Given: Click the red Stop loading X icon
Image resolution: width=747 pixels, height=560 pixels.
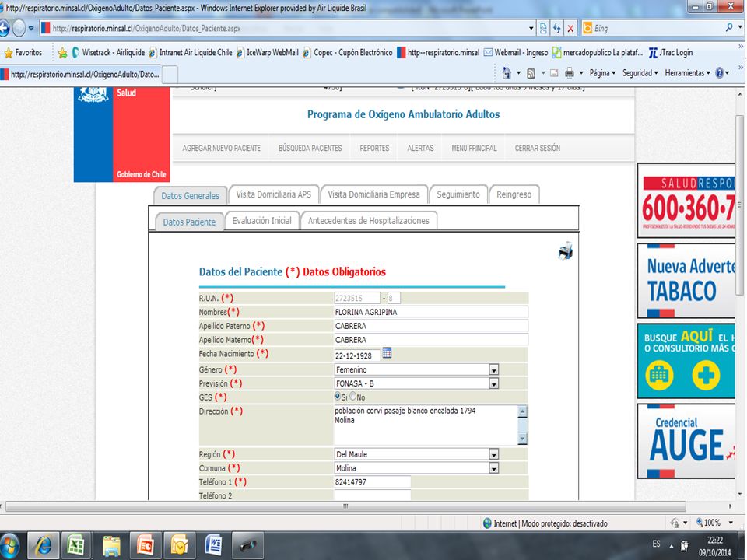Looking at the screenshot, I should point(570,29).
